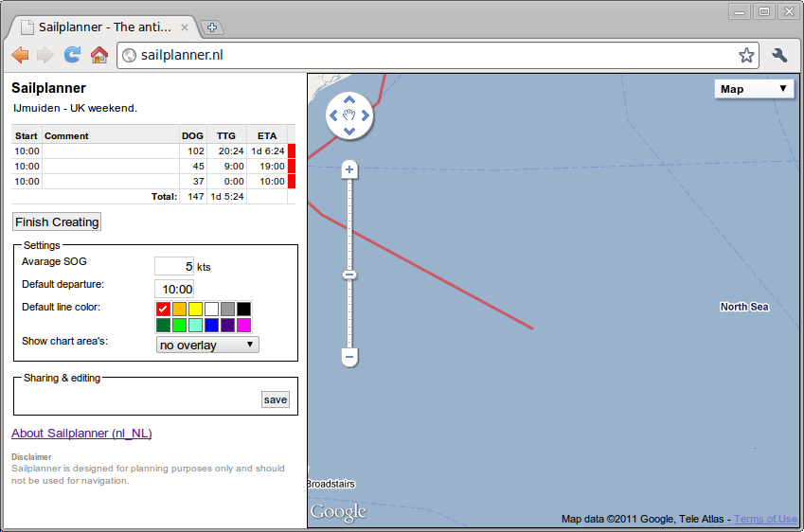Bookmark this page with the star icon

pyautogui.click(x=746, y=55)
